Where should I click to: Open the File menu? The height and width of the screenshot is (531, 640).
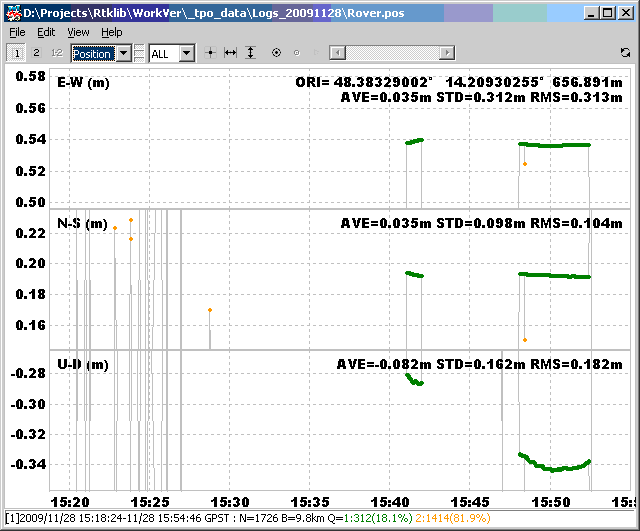pyautogui.click(x=18, y=32)
